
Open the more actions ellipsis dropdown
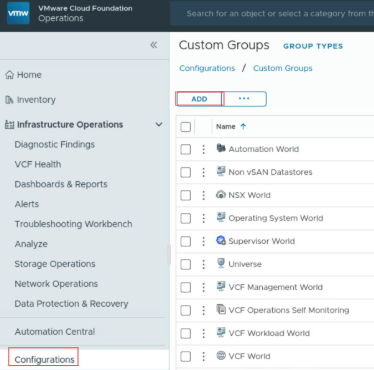pos(244,99)
